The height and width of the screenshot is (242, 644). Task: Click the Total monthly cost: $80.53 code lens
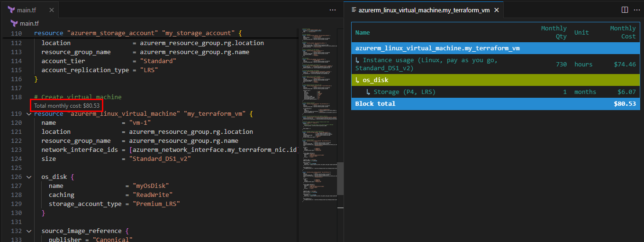67,105
